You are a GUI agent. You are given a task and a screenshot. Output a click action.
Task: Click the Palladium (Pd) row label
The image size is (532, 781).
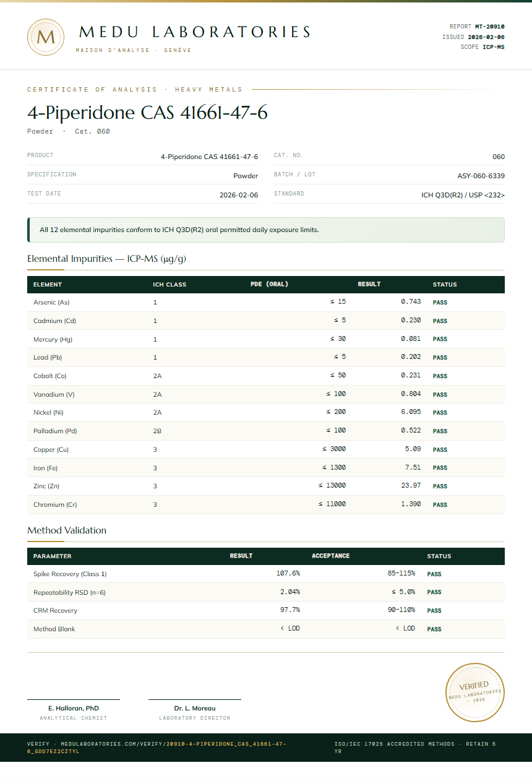pyautogui.click(x=55, y=431)
